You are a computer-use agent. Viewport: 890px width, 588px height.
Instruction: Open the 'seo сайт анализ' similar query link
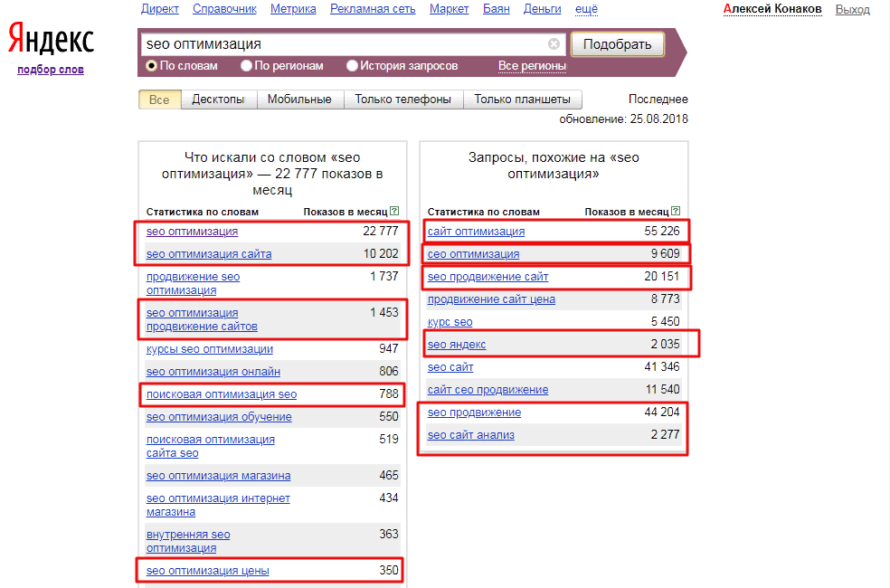(x=470, y=435)
